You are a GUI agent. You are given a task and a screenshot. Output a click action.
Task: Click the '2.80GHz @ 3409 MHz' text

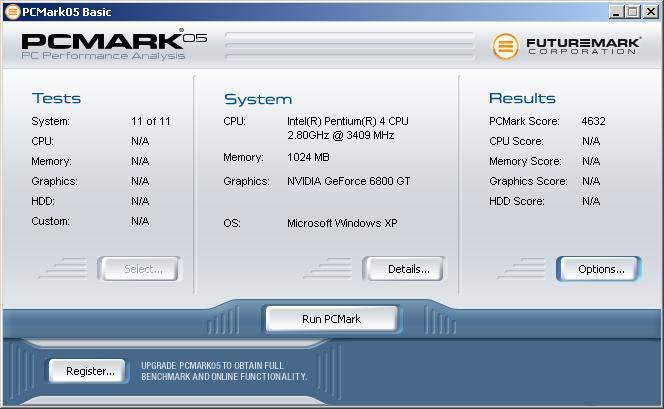pos(340,135)
